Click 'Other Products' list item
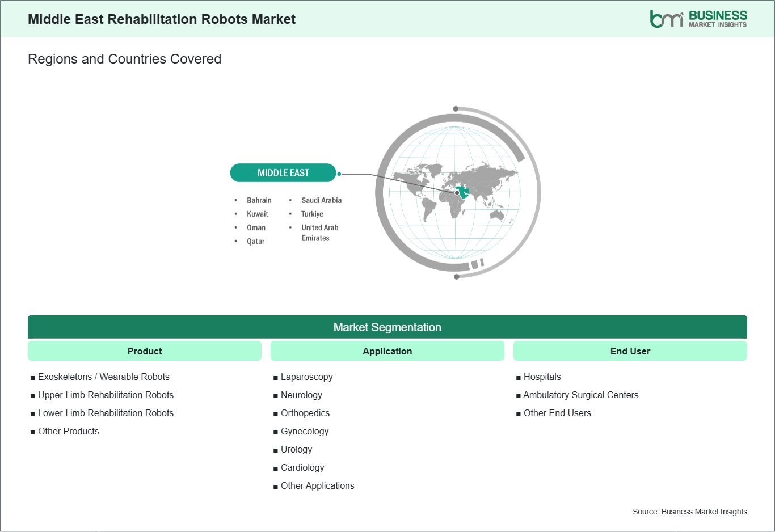The width and height of the screenshot is (775, 532). pyautogui.click(x=69, y=431)
